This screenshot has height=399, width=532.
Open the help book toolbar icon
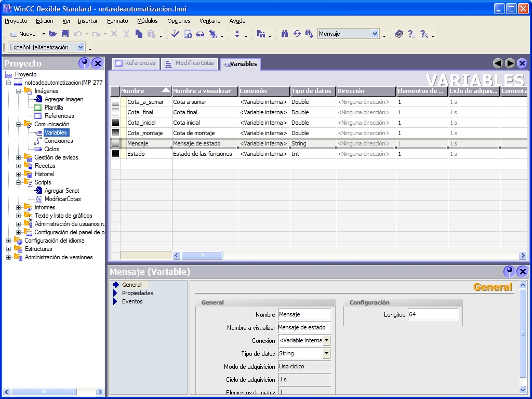[x=399, y=34]
